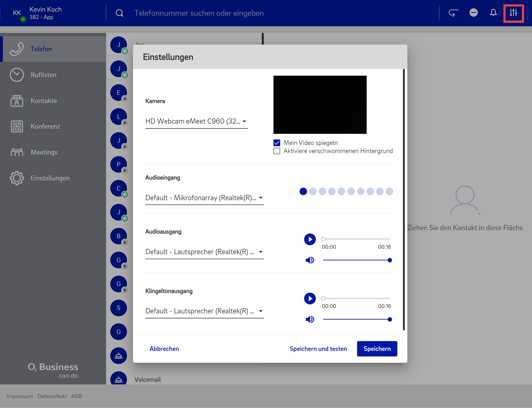Click the search magnifier icon
Image resolution: width=532 pixels, height=408 pixels.
point(119,13)
